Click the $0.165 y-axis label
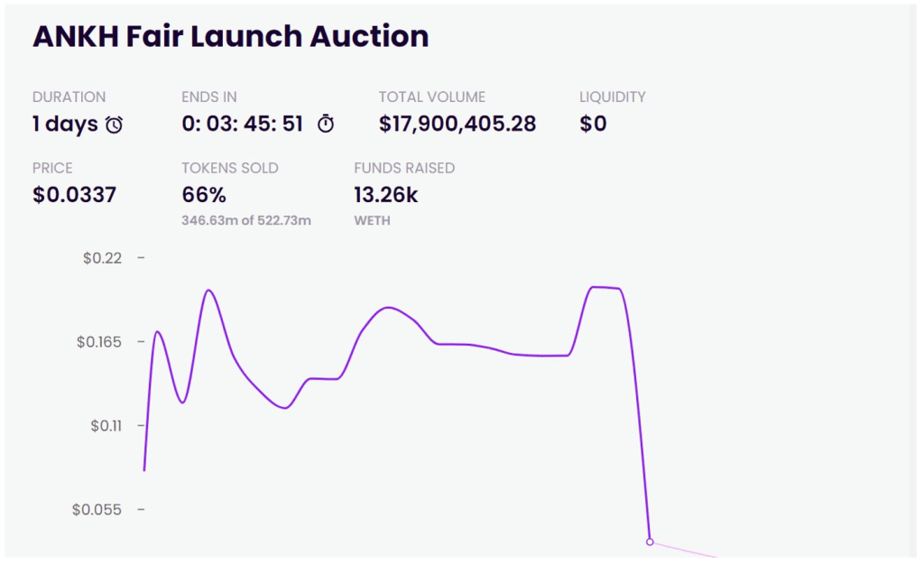 (x=97, y=342)
